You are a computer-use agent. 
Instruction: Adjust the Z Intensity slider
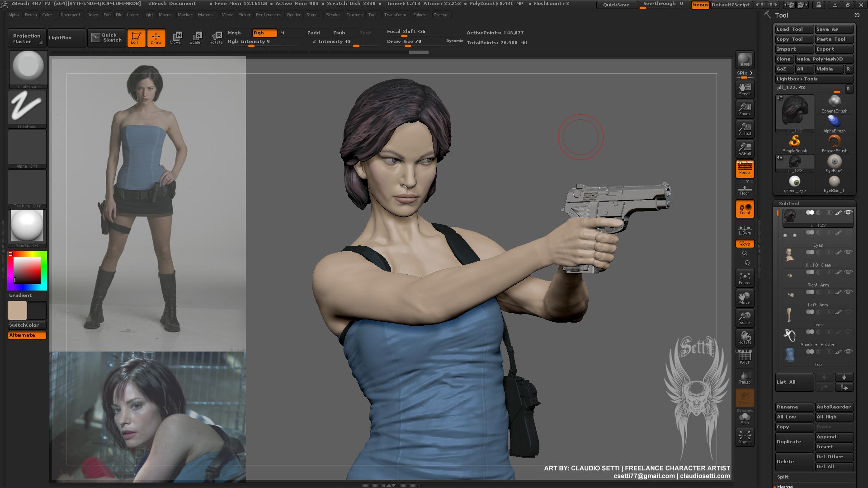pyautogui.click(x=344, y=42)
